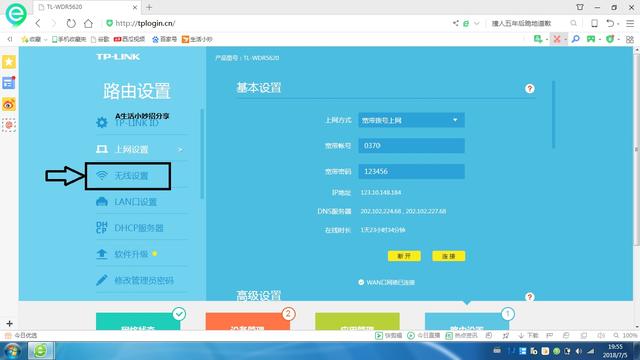Click the blue magnifier toolbar icon

pos(576,39)
